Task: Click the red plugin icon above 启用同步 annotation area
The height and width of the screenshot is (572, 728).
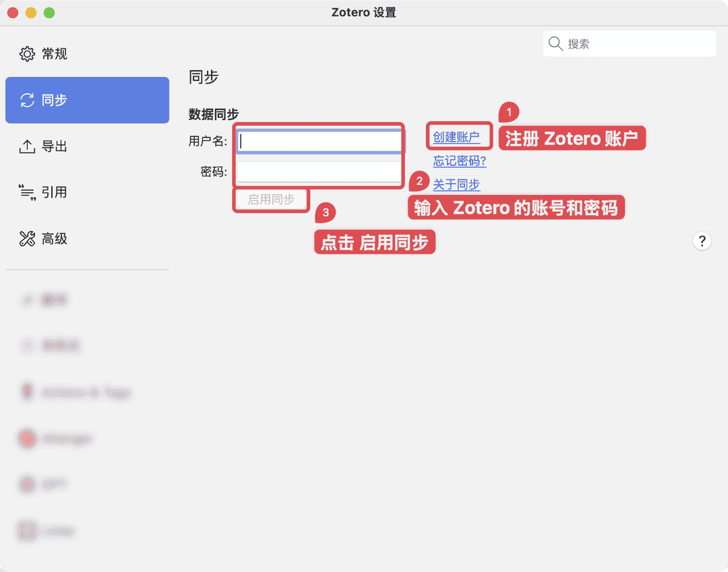Action: (27, 438)
